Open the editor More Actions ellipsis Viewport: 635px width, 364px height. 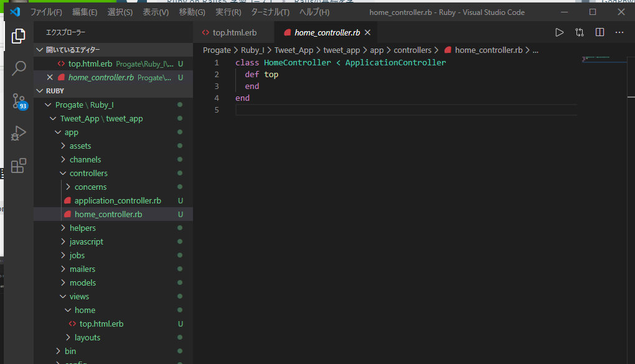click(619, 32)
